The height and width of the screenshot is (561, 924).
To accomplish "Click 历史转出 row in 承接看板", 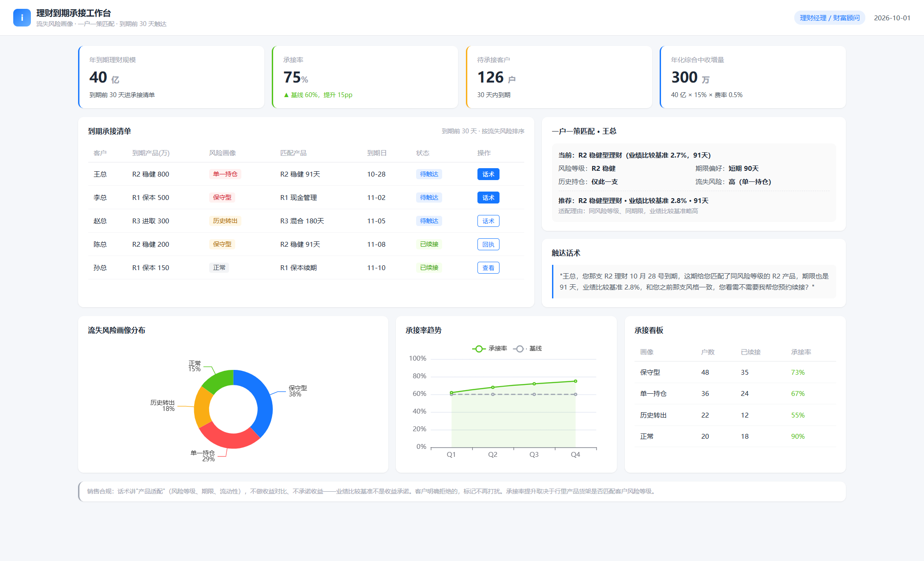I will click(735, 415).
